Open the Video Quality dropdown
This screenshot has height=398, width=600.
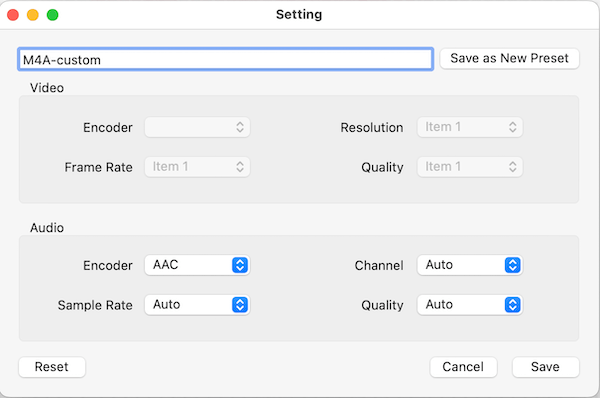click(x=470, y=167)
